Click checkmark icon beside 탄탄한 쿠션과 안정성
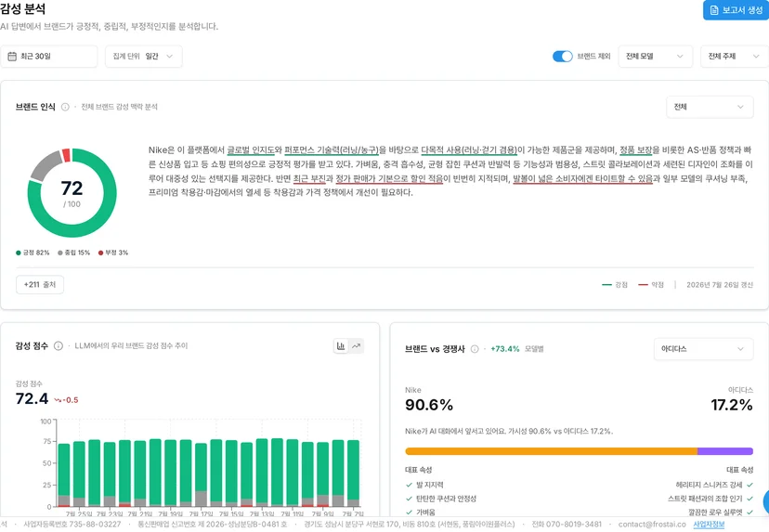 click(x=409, y=499)
